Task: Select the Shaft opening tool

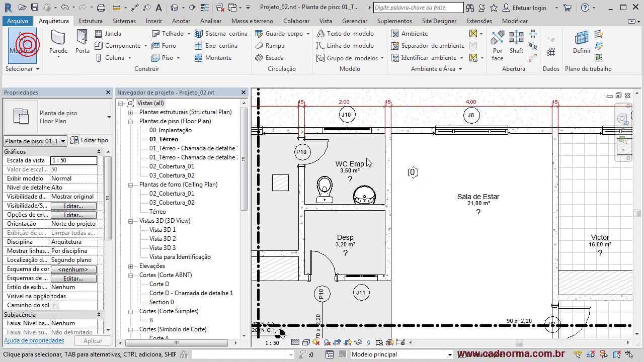Action: pyautogui.click(x=516, y=43)
